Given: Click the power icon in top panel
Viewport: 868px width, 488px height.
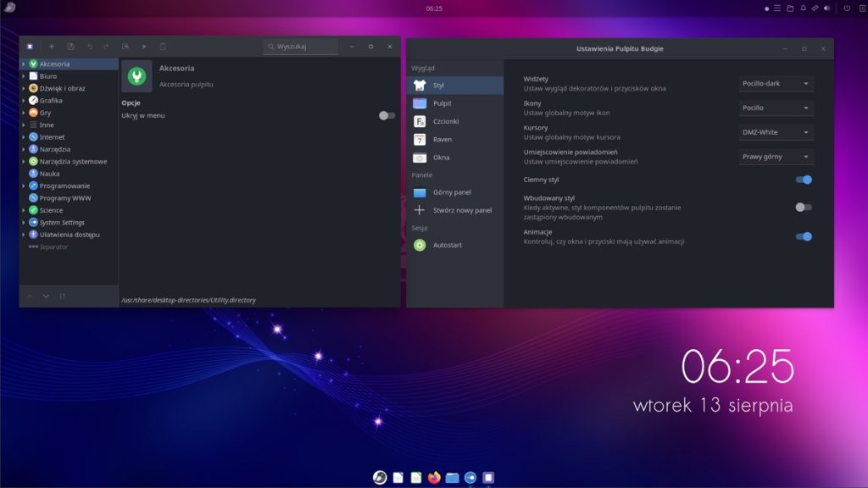Looking at the screenshot, I should tap(846, 8).
